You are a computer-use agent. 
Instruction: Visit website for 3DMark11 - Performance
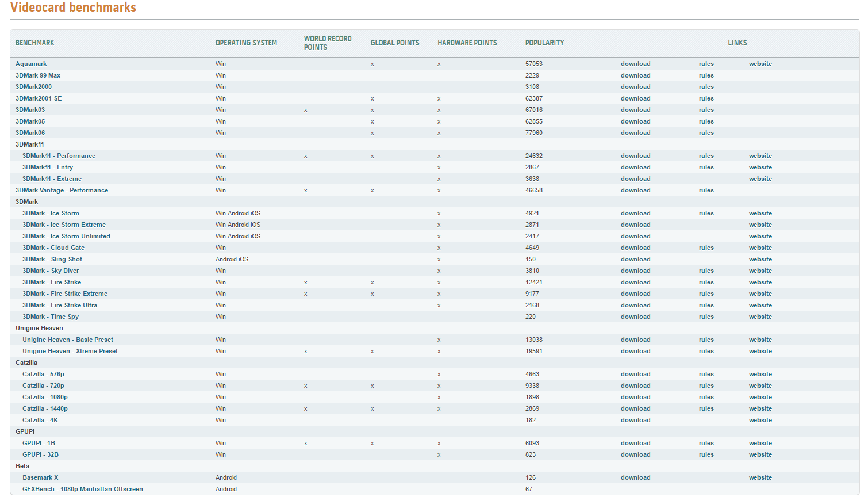coord(760,156)
